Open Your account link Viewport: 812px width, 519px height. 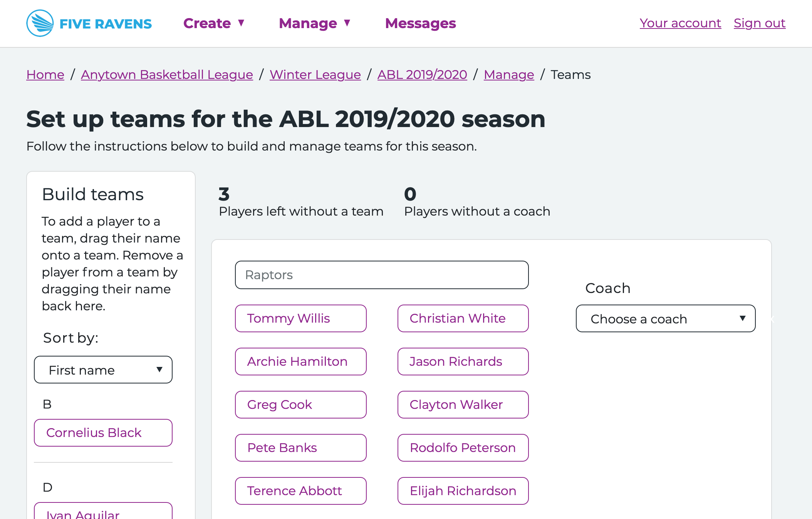click(680, 23)
